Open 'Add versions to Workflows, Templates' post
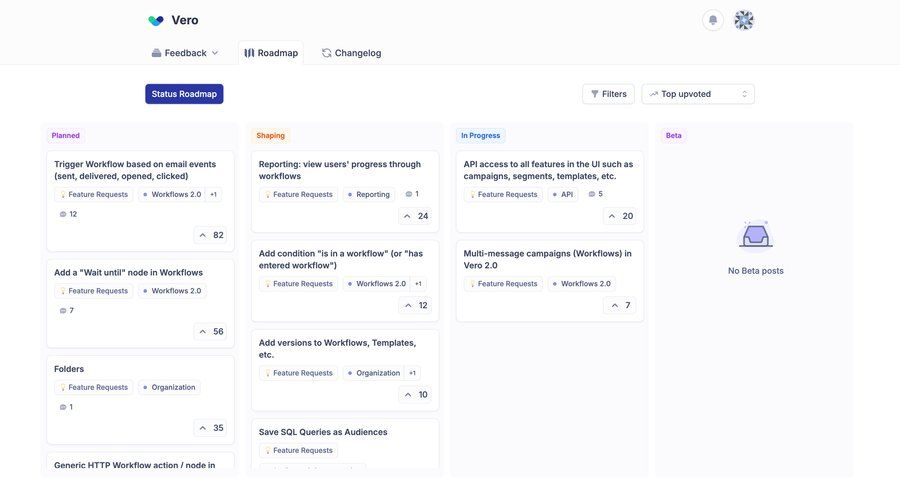 point(337,349)
